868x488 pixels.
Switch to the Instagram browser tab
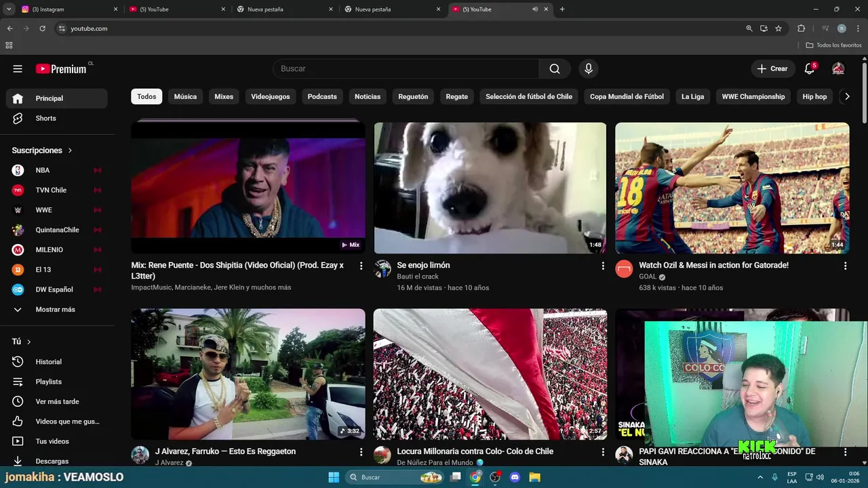click(x=68, y=9)
